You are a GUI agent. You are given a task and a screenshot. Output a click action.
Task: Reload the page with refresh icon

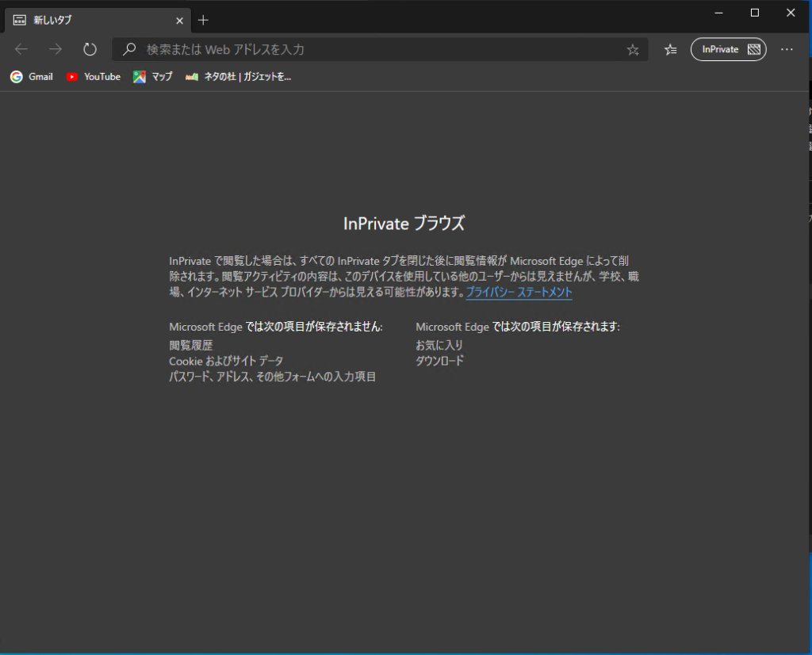pyautogui.click(x=90, y=49)
